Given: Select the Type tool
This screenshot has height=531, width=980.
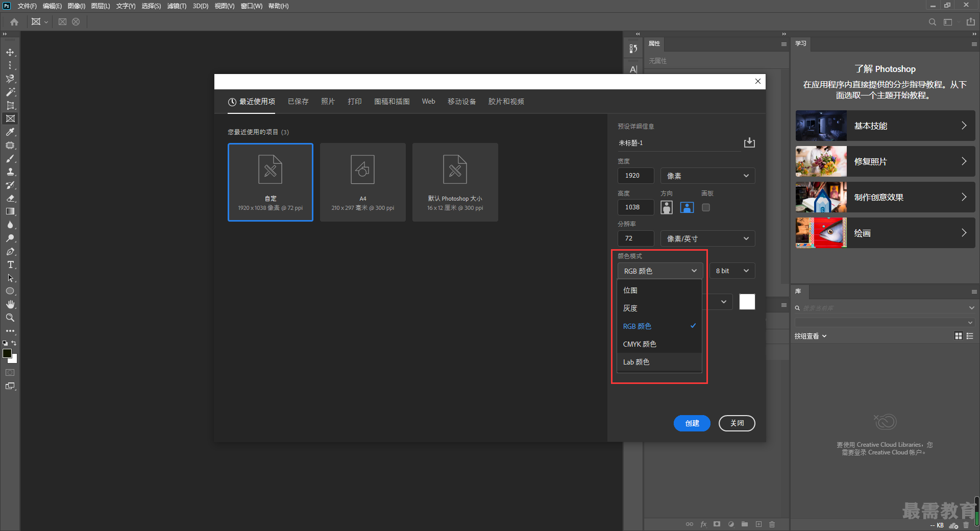Looking at the screenshot, I should pos(10,265).
